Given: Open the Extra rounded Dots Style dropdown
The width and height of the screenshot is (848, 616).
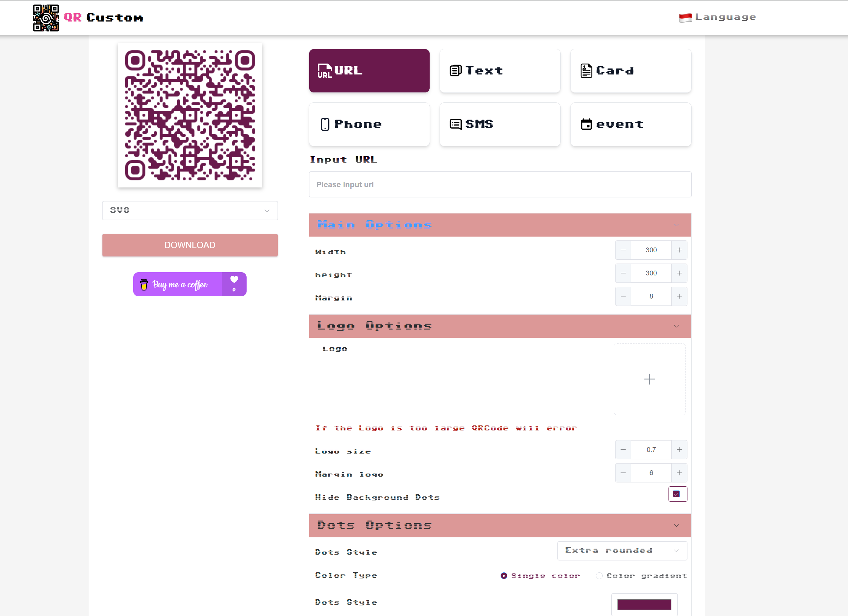Looking at the screenshot, I should (622, 551).
